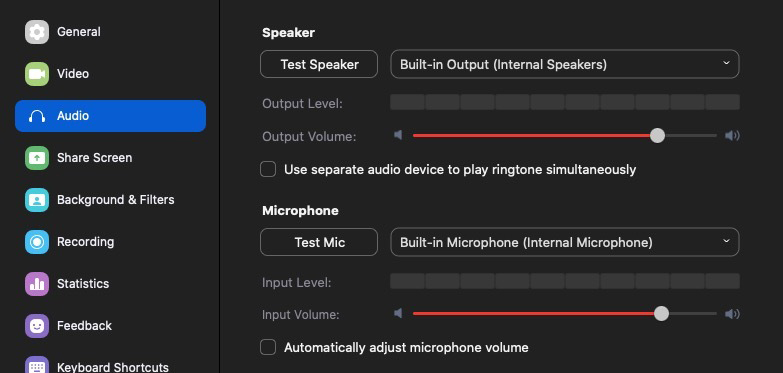Click the output volume loud speaker icon

(x=732, y=135)
